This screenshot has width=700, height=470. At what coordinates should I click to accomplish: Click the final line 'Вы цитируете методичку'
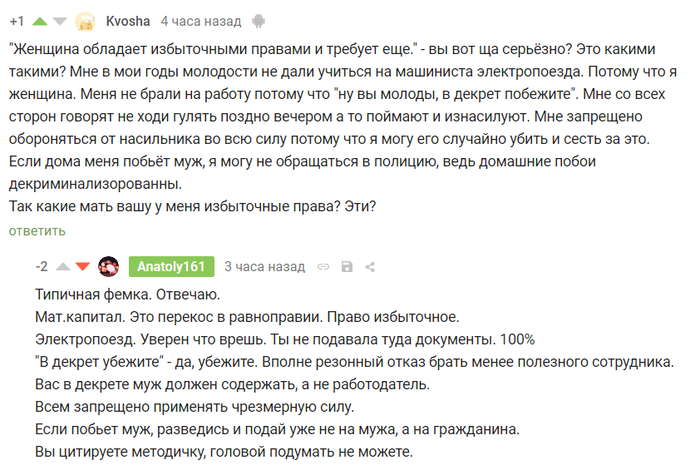222,453
